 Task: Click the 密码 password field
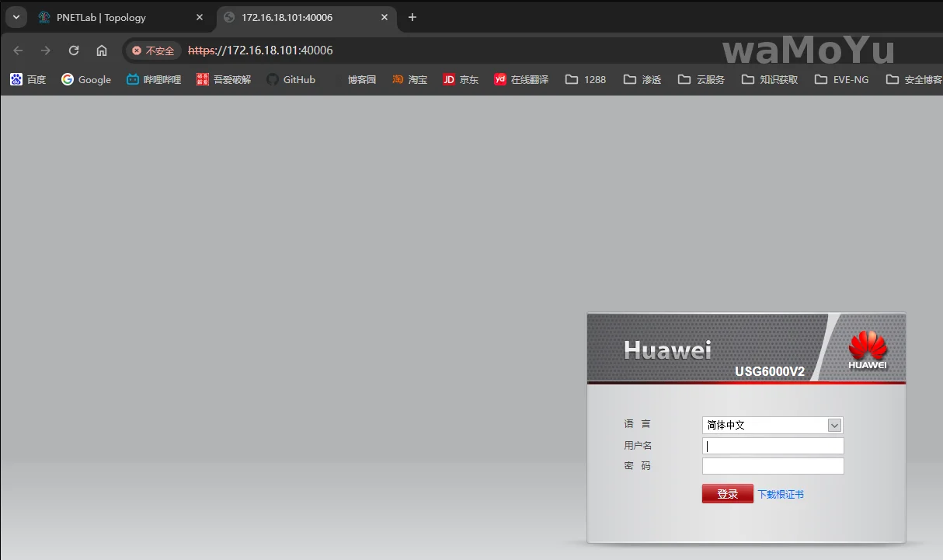[x=772, y=466]
